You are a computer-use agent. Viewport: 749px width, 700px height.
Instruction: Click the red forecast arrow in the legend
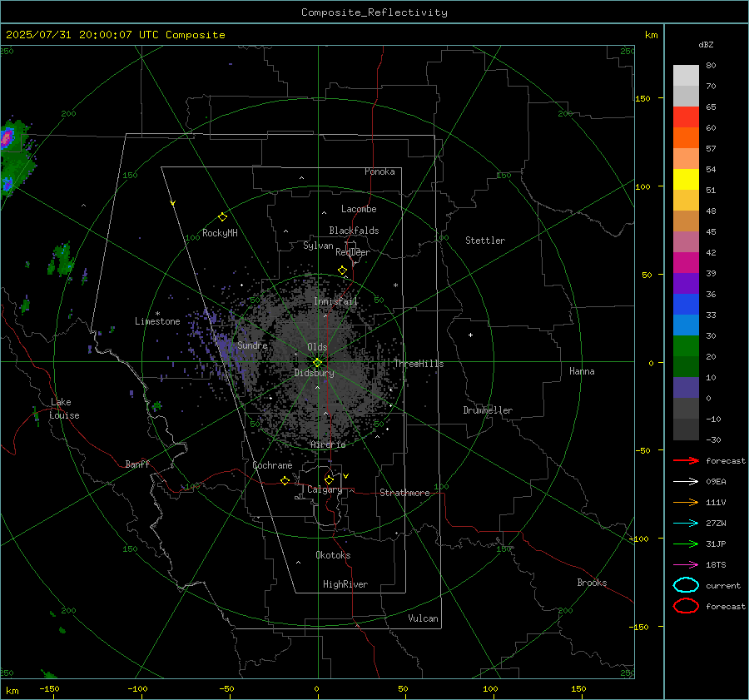pyautogui.click(x=686, y=460)
